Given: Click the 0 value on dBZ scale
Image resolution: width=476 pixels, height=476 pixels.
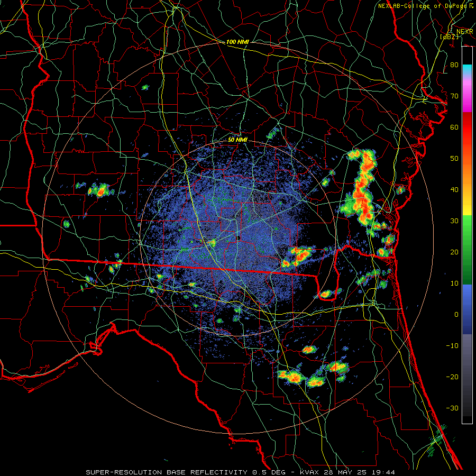Looking at the screenshot, I should click(456, 315).
